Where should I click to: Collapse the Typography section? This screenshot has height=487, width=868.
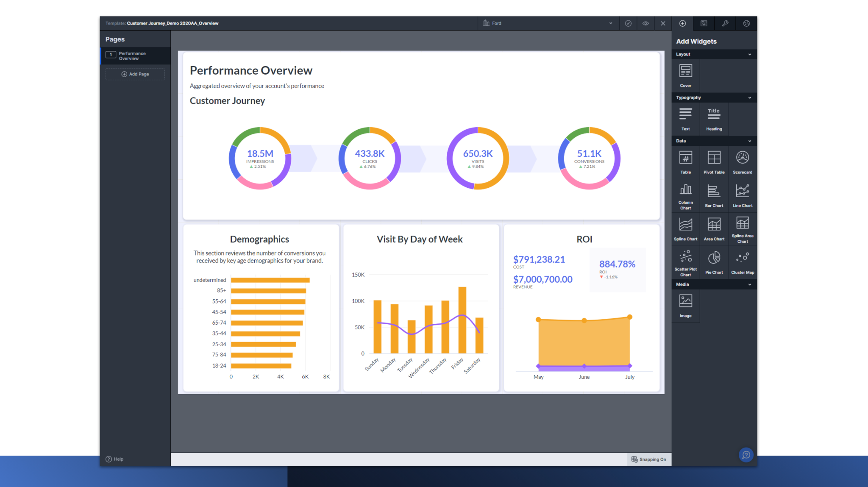(x=749, y=97)
